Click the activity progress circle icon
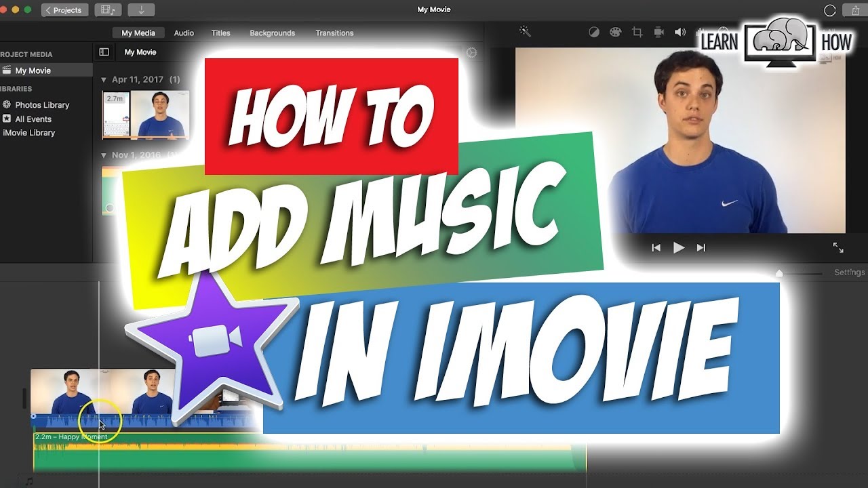868x488 pixels. pos(829,10)
